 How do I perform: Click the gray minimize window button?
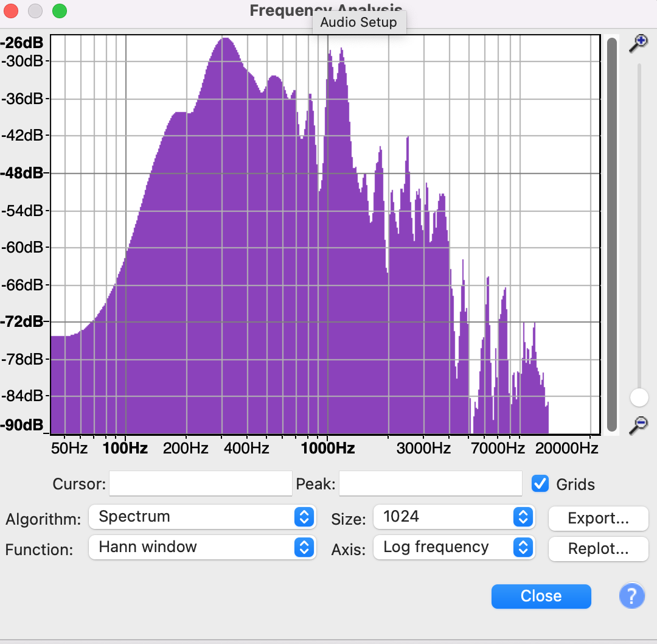pyautogui.click(x=35, y=11)
